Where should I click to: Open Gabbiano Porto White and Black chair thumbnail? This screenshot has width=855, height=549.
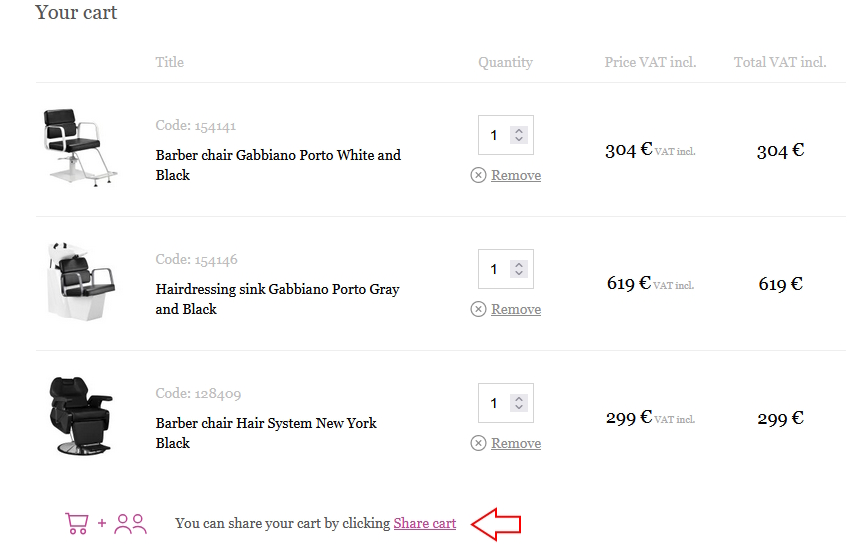(x=80, y=147)
